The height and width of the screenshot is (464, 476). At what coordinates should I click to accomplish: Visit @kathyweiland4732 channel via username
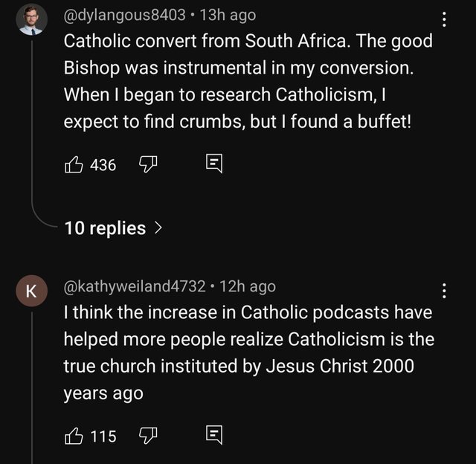click(x=135, y=286)
